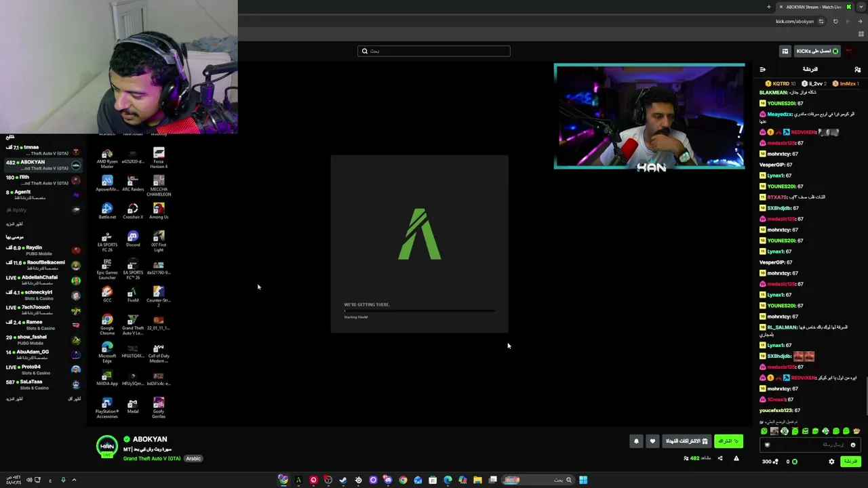Go forward in browser history
The image size is (868, 488).
pyautogui.click(x=848, y=21)
